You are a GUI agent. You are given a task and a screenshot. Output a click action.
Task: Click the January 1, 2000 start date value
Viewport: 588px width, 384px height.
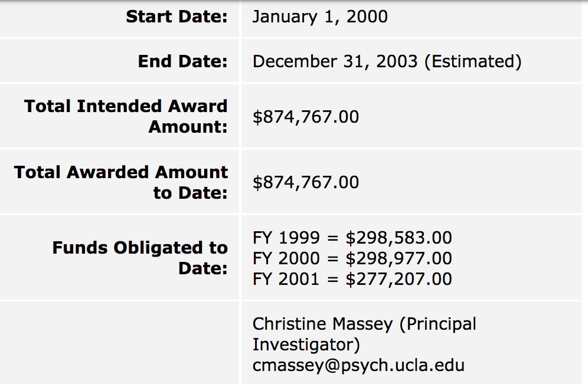click(x=320, y=17)
